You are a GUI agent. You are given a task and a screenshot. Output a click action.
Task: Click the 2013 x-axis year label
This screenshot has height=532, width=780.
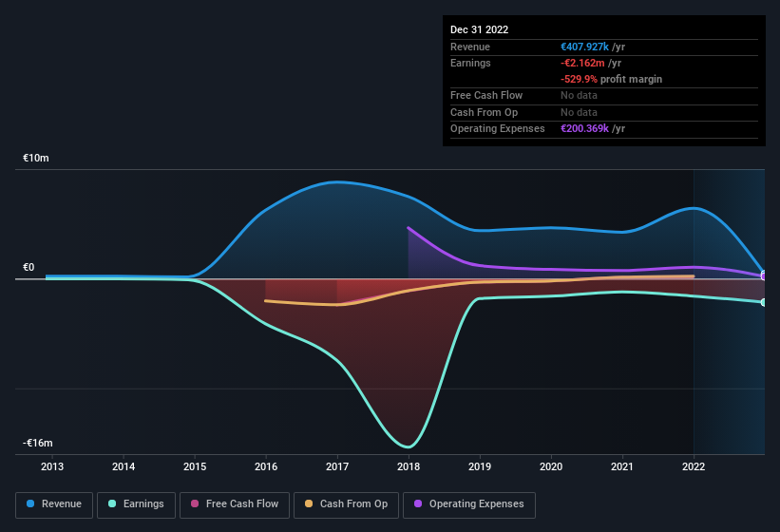point(52,466)
